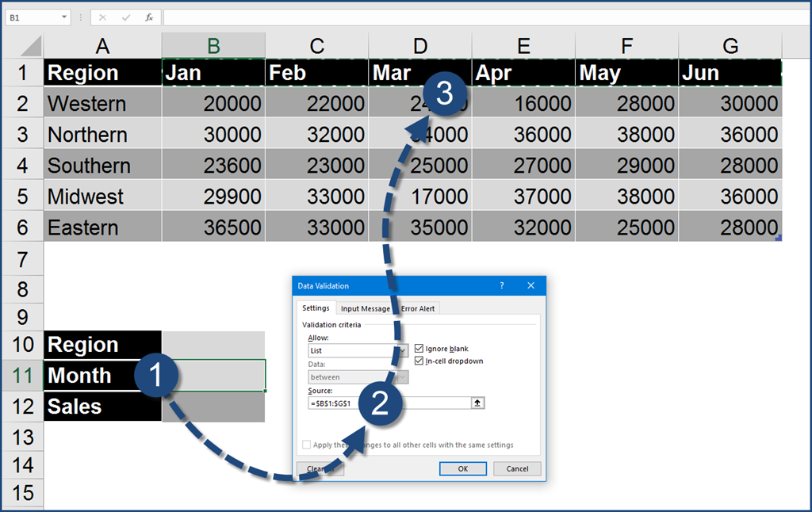Click the formula bar options dots handle
Screen dimensions: 812x512
coord(81,17)
